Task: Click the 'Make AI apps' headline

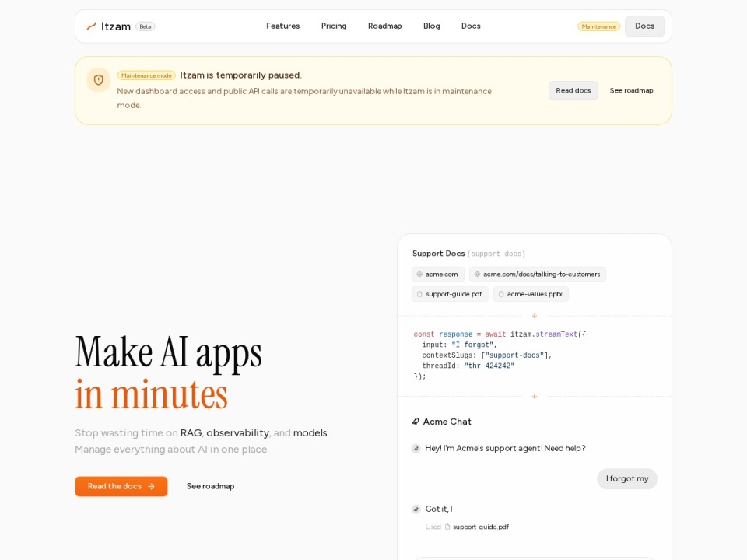Action: [x=169, y=353]
